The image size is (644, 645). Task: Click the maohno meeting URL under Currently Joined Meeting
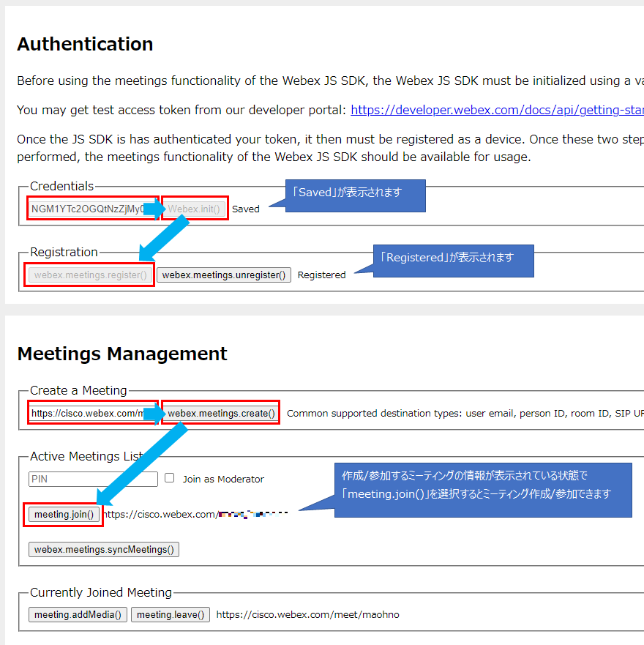(307, 615)
